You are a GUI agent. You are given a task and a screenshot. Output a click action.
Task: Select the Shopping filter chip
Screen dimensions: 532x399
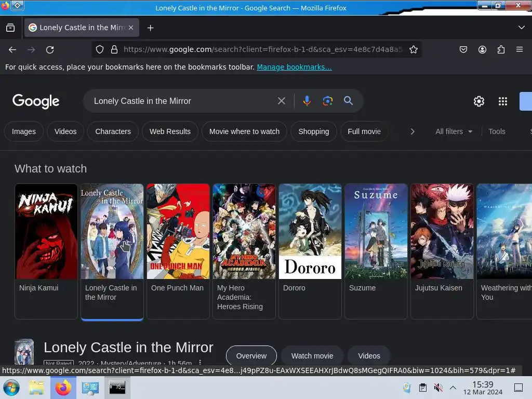(x=313, y=131)
